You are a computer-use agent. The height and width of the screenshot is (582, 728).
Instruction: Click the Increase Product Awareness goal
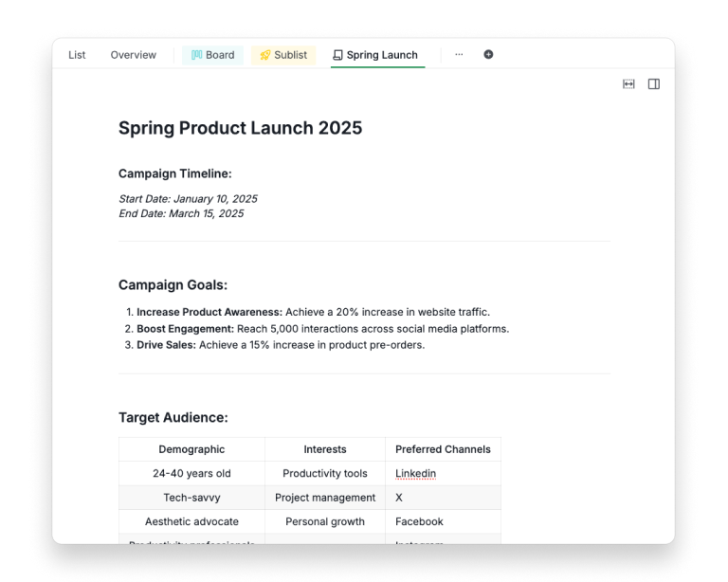click(209, 312)
